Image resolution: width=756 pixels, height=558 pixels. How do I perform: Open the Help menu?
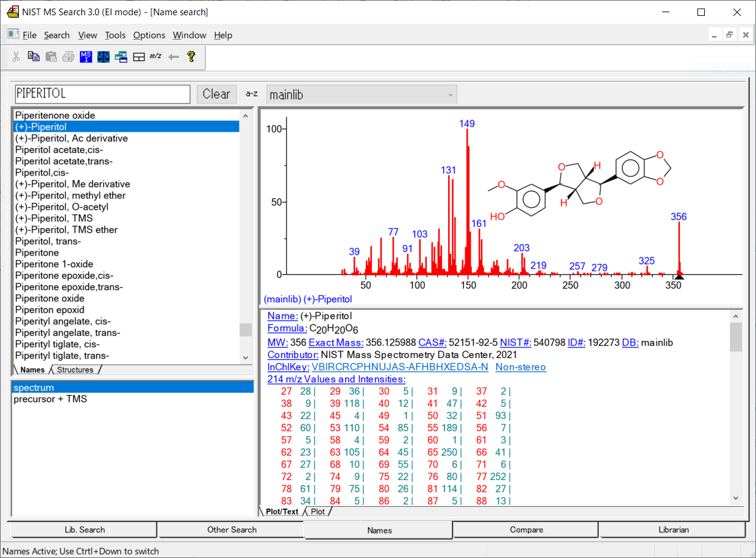point(223,35)
